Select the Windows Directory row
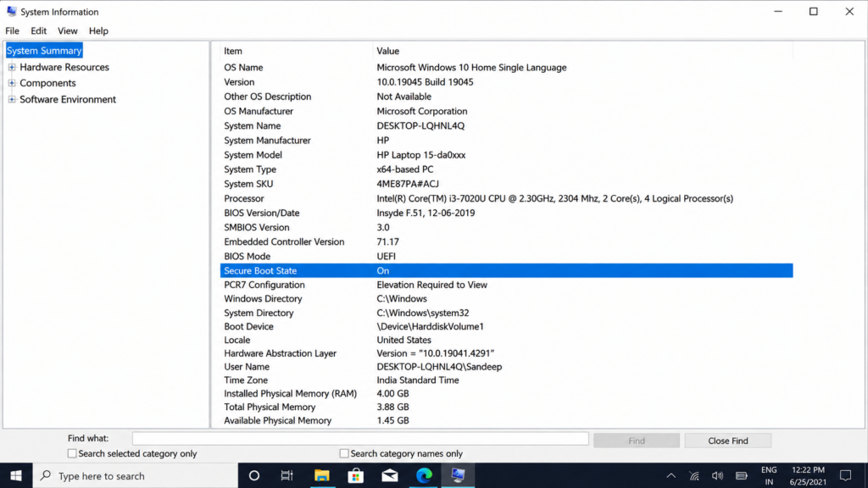 (x=507, y=299)
